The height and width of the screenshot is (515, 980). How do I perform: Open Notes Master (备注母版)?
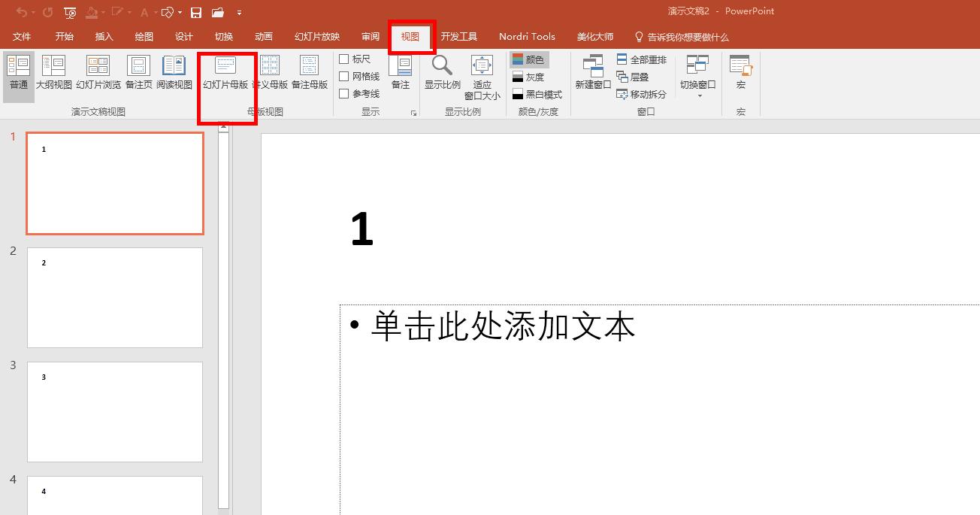click(x=309, y=71)
